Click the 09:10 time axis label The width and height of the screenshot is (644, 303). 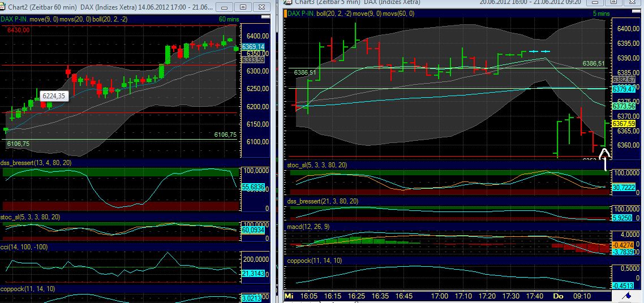[582, 295]
